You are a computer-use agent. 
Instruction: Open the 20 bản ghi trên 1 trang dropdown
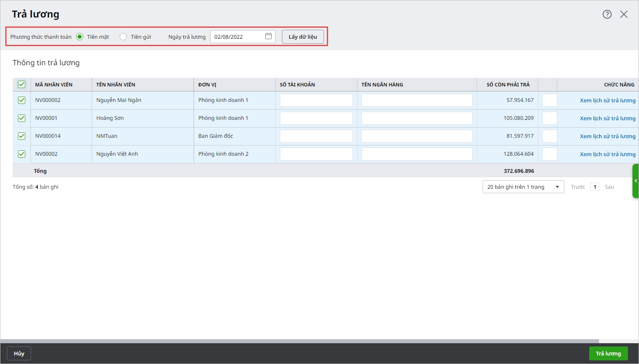click(x=524, y=187)
